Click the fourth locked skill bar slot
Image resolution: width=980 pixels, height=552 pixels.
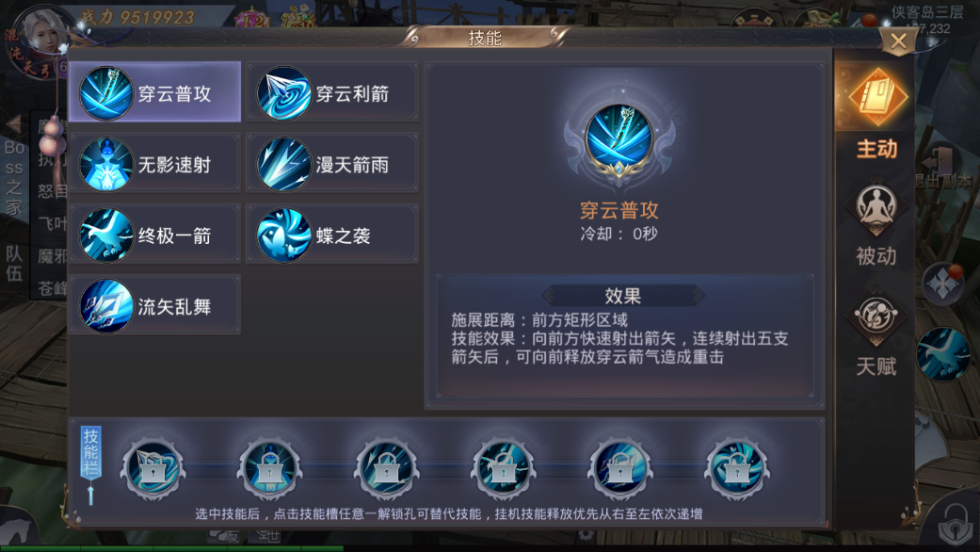click(x=504, y=467)
